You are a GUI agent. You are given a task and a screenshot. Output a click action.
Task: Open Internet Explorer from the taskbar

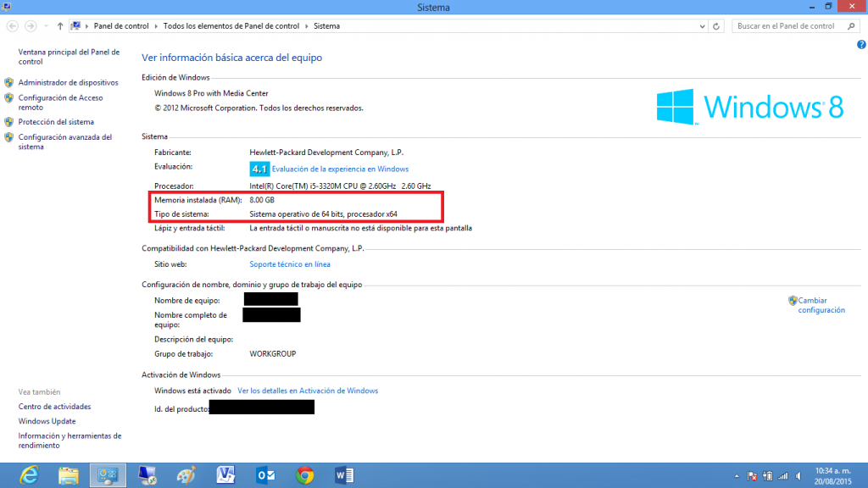click(x=29, y=475)
